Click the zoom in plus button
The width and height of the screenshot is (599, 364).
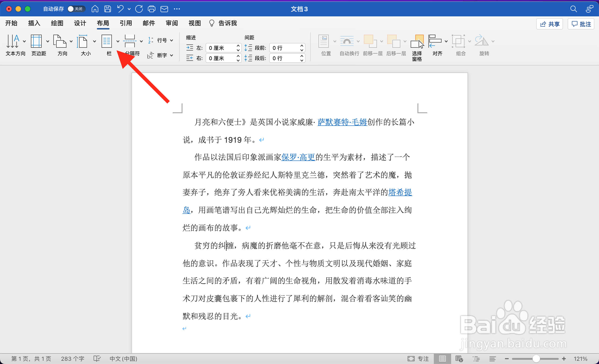coord(564,359)
